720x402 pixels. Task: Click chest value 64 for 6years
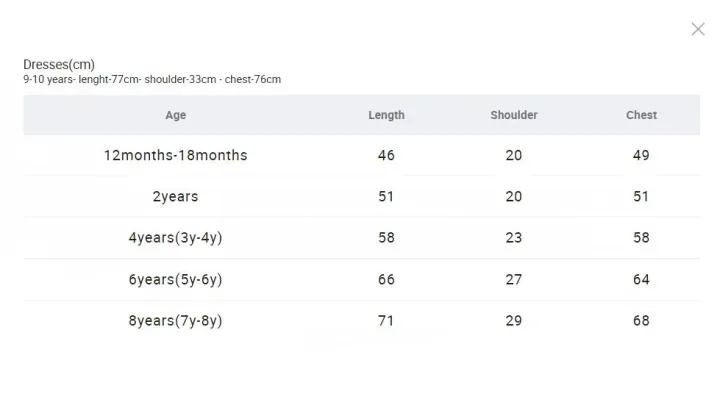click(x=641, y=279)
